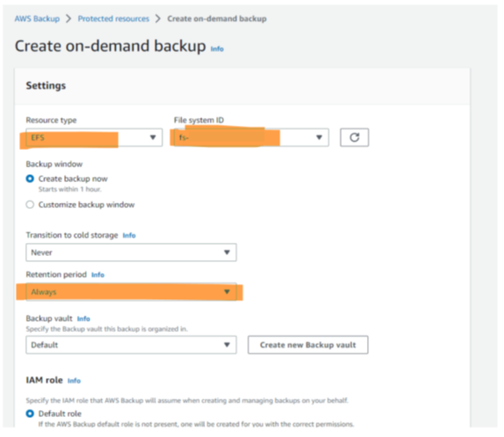Click breadcrumb chevron after AWS Backup
The width and height of the screenshot is (504, 437).
69,18
